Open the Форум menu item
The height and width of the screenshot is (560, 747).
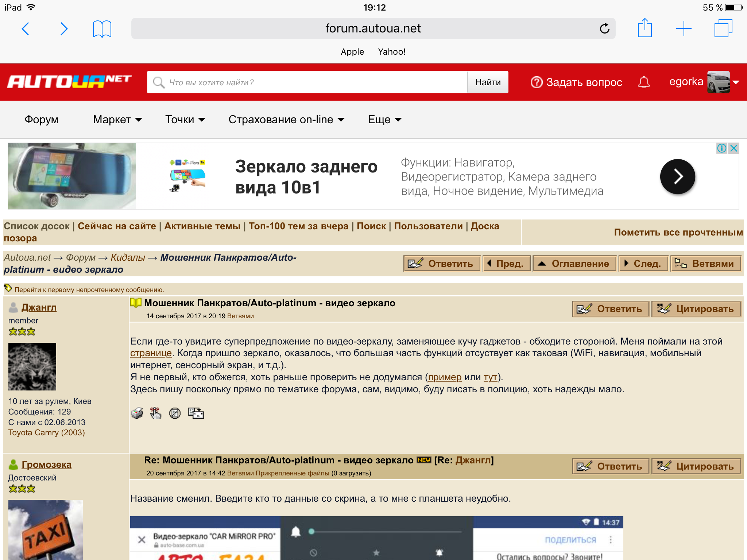[x=42, y=120]
